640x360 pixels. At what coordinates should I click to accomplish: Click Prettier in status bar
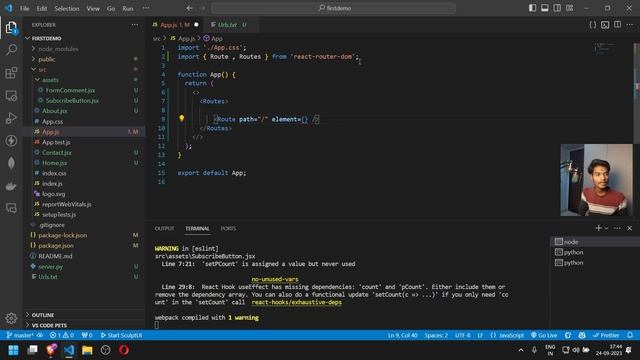pyautogui.click(x=606, y=335)
